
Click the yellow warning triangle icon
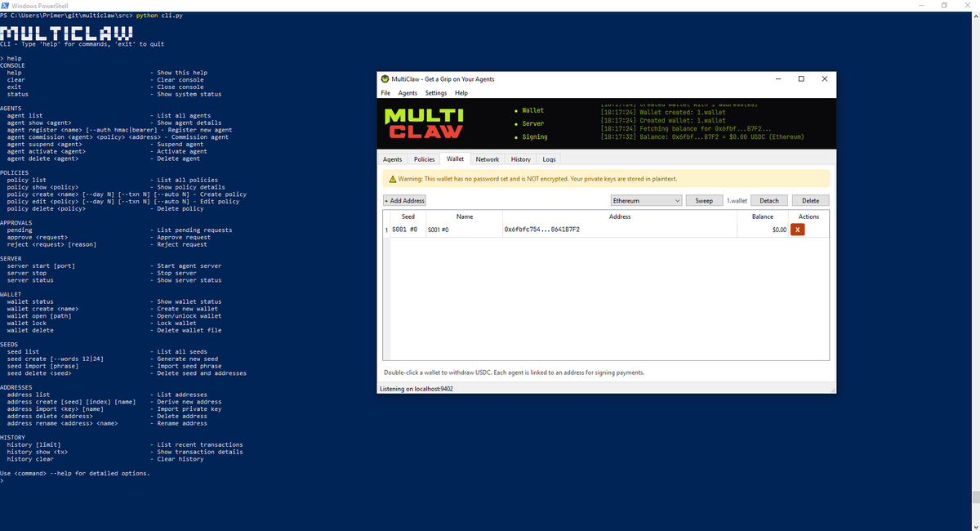coord(393,179)
